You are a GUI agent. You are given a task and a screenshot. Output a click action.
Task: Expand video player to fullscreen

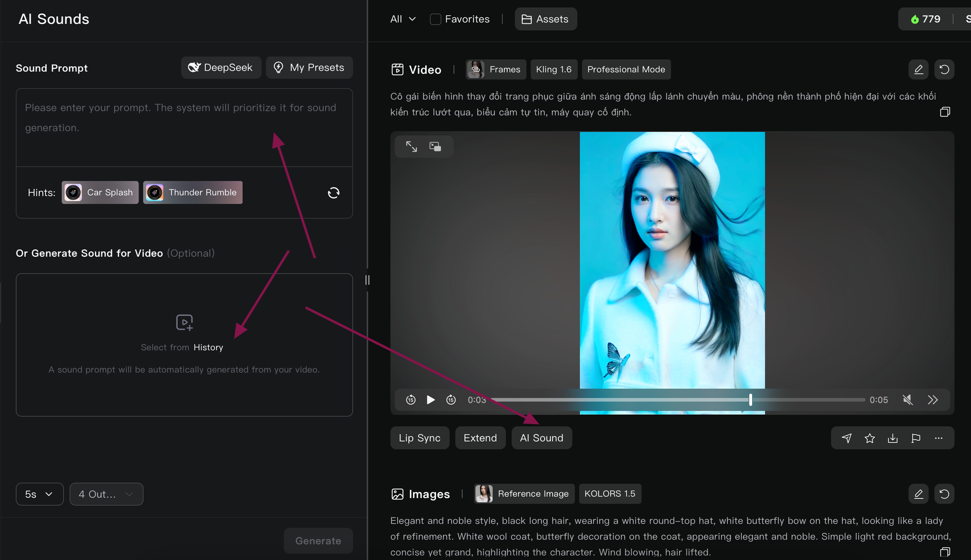click(411, 147)
